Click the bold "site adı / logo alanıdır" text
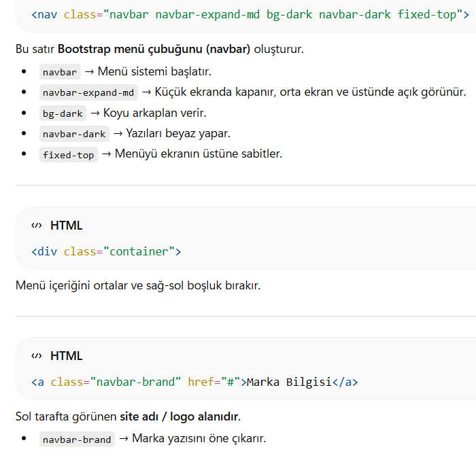 pyautogui.click(x=180, y=416)
